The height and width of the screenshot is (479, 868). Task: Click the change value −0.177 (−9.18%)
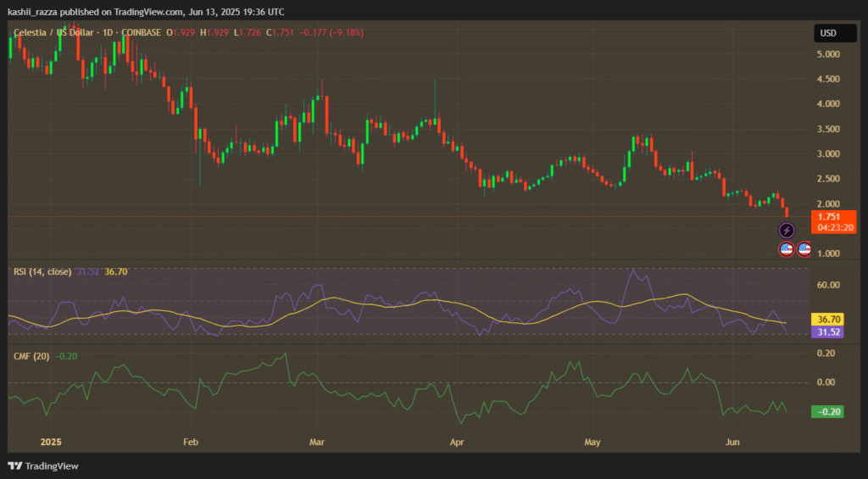(x=331, y=33)
